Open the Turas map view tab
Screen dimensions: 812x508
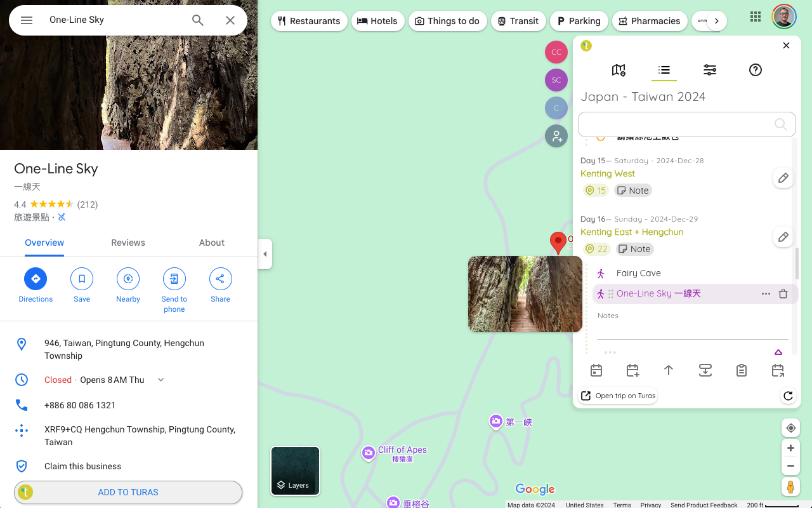(619, 70)
